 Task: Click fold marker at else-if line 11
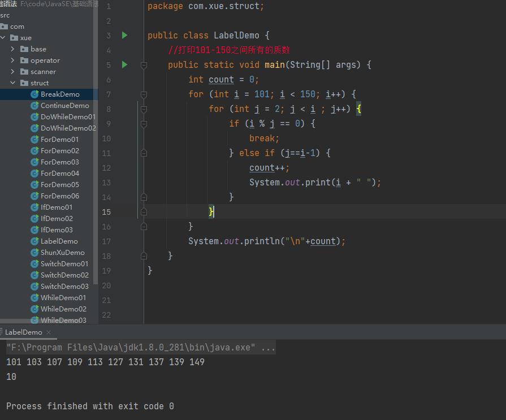point(144,153)
